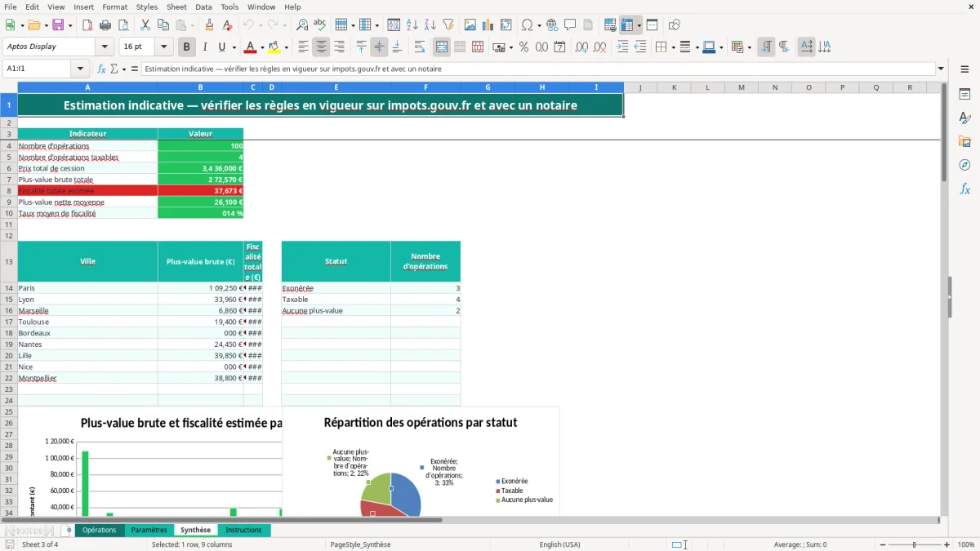Apply the red font color swatch
Image resolution: width=980 pixels, height=551 pixels.
(x=251, y=47)
